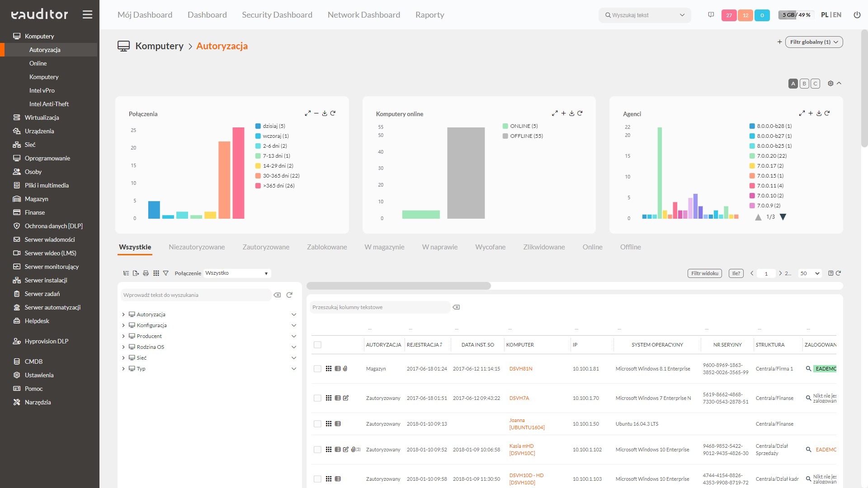Expand the Typ filter category

123,368
